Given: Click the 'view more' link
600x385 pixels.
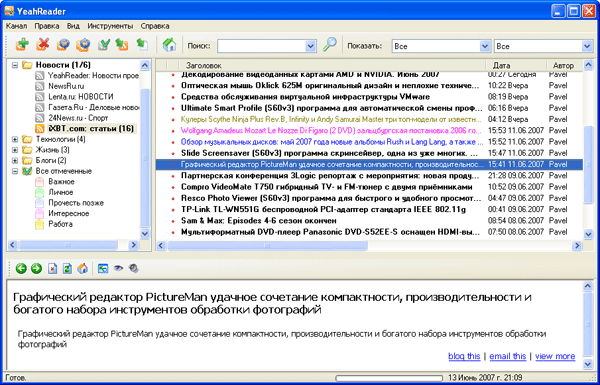Looking at the screenshot, I should click(555, 356).
